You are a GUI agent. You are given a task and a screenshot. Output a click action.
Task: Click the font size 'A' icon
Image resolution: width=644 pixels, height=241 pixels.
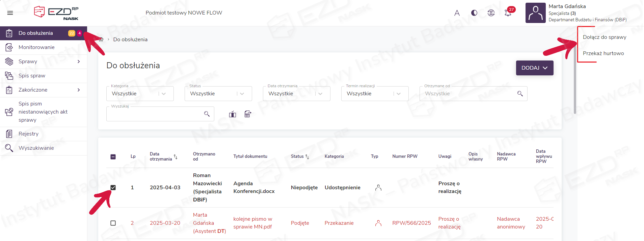[457, 13]
